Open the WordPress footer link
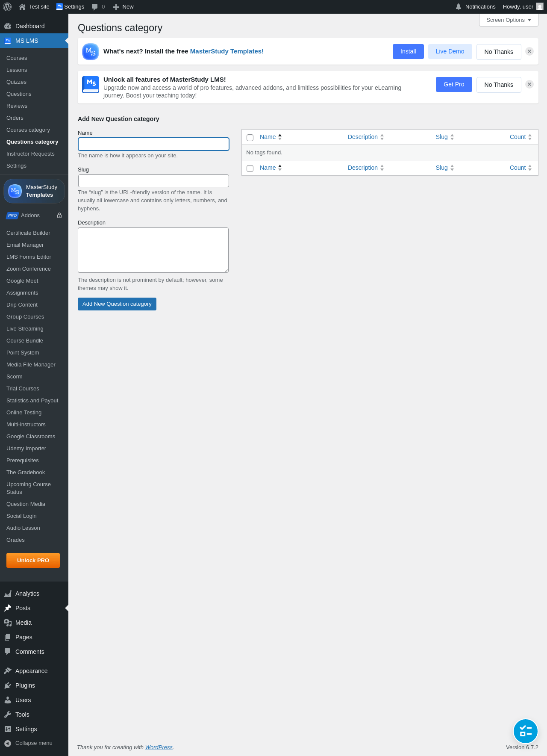 coord(159,747)
